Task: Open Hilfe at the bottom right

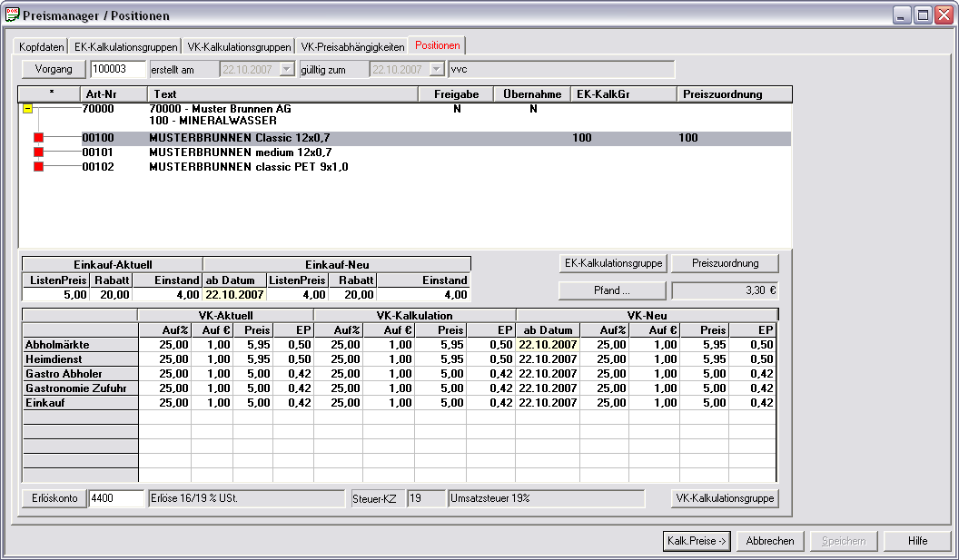Action: click(x=917, y=541)
